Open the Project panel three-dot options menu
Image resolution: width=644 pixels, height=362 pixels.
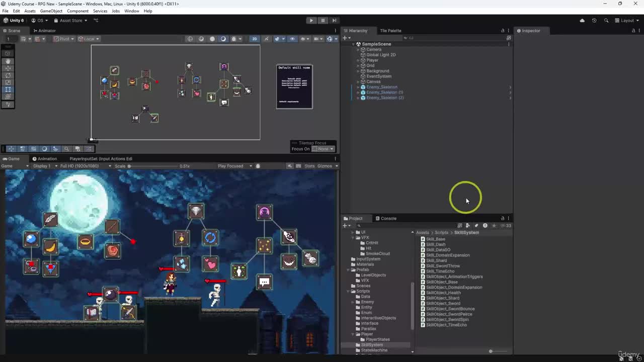(x=509, y=218)
